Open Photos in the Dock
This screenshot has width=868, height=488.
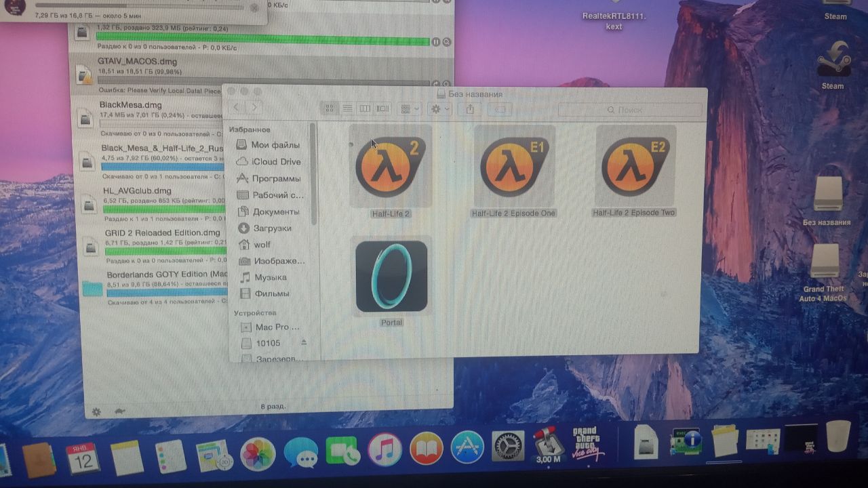(x=258, y=454)
